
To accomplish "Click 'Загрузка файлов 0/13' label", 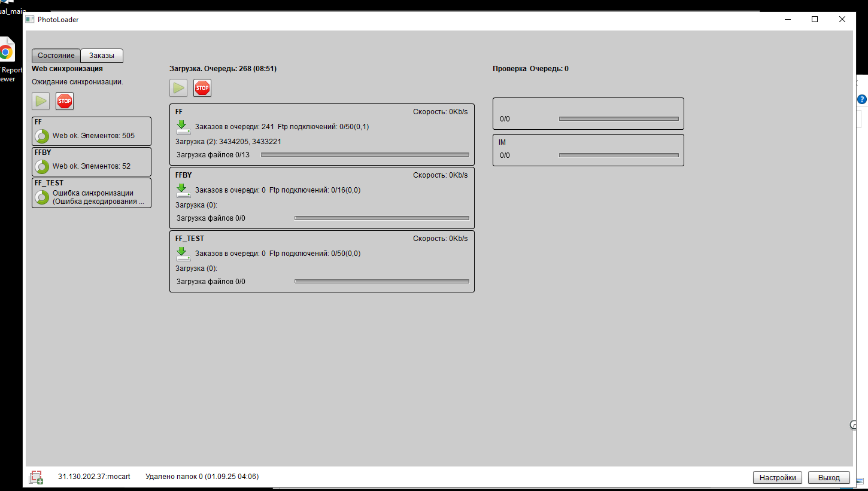I will click(x=213, y=155).
